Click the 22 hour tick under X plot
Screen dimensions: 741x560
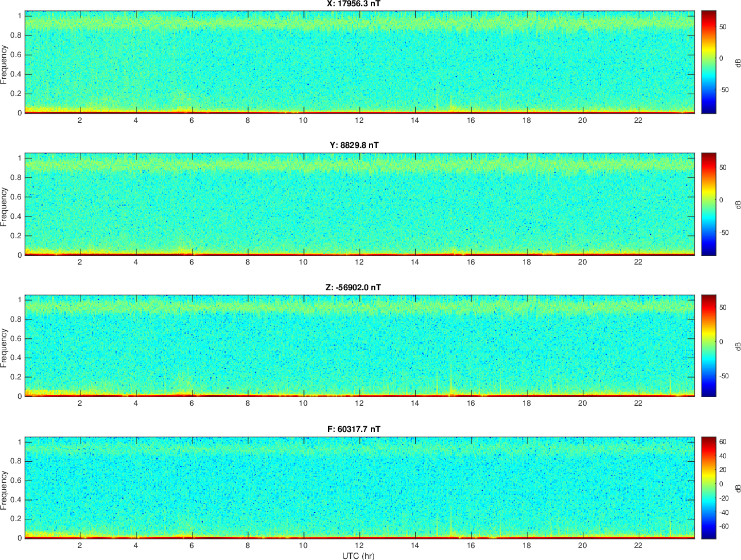638,120
